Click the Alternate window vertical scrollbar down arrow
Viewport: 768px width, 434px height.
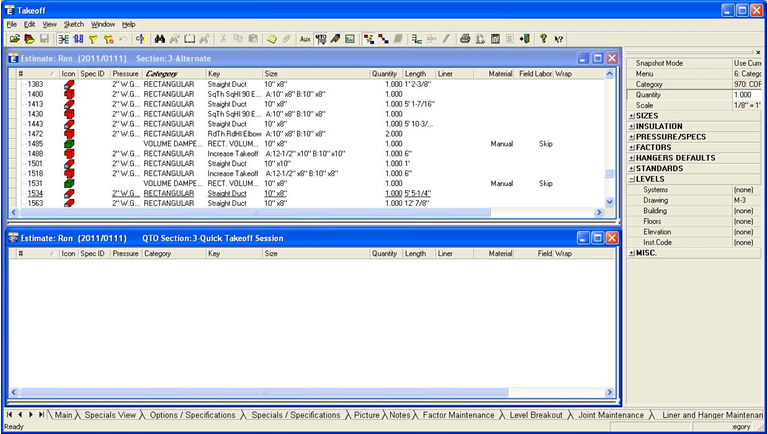click(x=609, y=202)
